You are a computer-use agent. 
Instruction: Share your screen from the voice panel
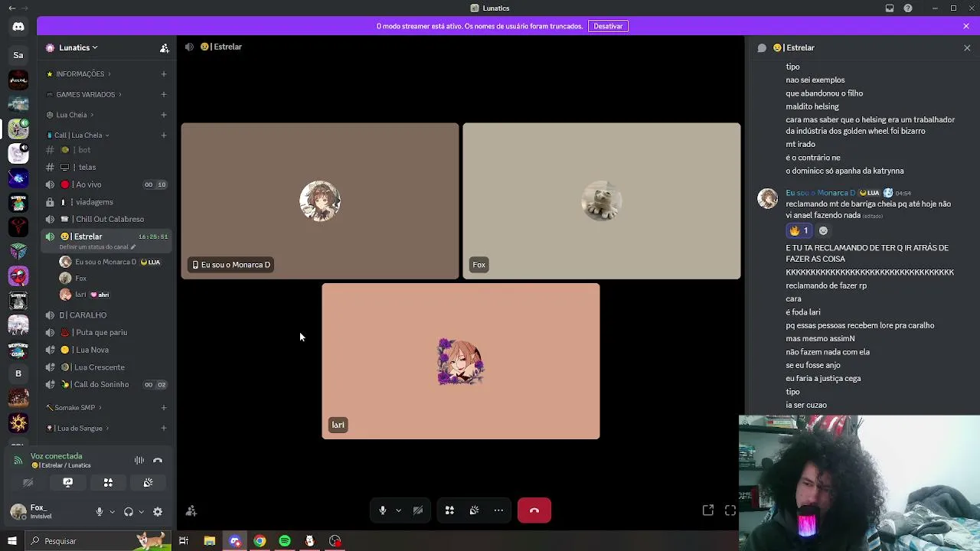point(67,482)
